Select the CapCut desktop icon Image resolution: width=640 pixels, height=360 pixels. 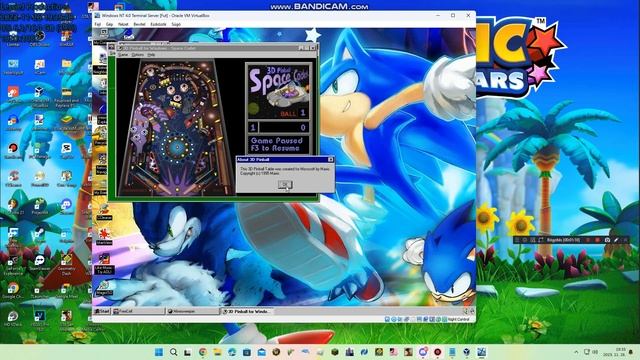(x=67, y=151)
